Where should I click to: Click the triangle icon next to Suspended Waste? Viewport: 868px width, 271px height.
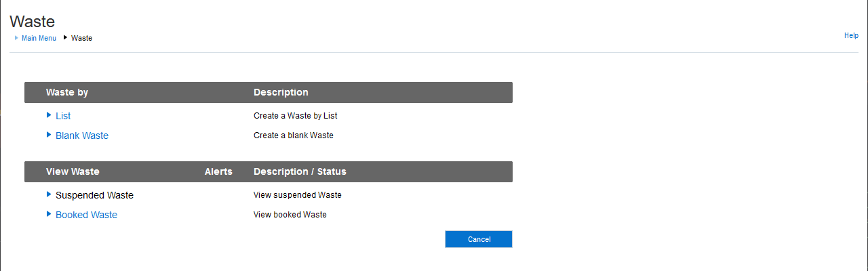pos(49,194)
